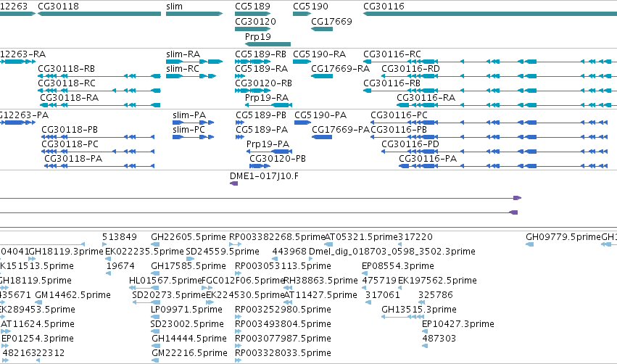Select the CG30120-PB protein label
This screenshot has width=617, height=364.
(x=278, y=159)
